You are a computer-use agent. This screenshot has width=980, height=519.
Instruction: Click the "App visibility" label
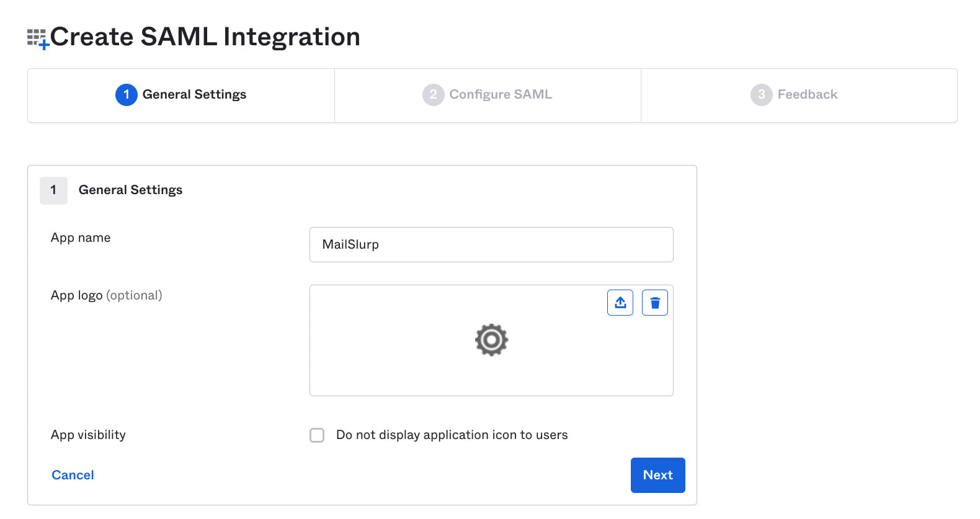coord(88,435)
